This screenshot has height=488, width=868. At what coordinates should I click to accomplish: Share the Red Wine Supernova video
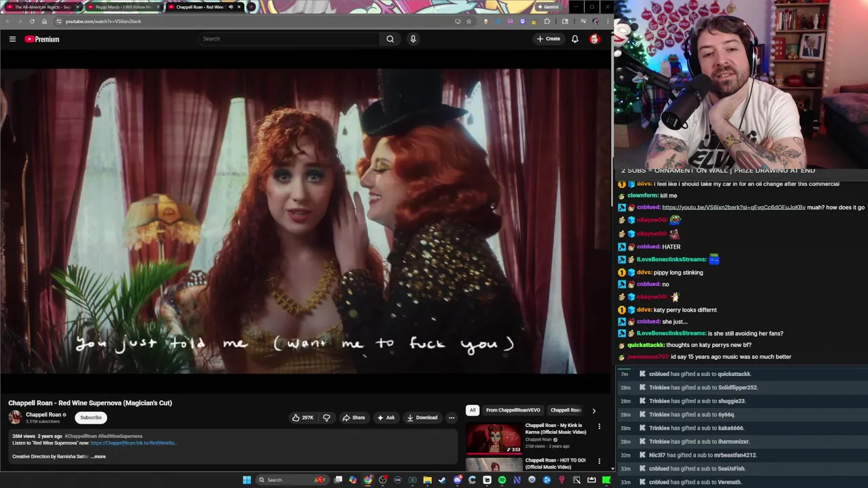point(353,418)
